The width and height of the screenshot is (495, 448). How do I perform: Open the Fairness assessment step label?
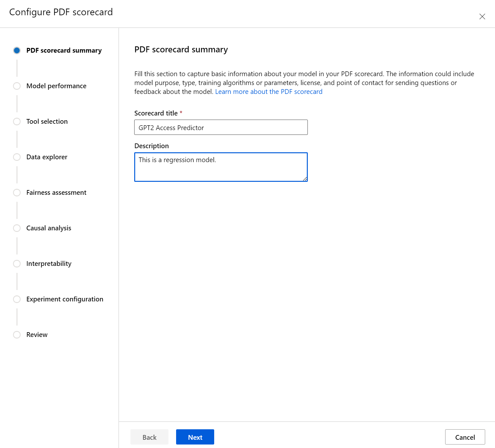56,193
